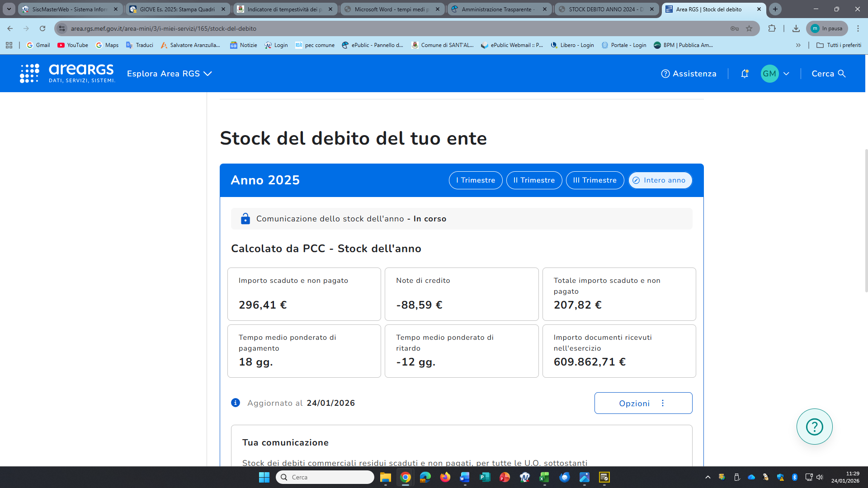Viewport: 868px width, 488px height.
Task: Expand the Esplora Area RGS menu
Action: [169, 74]
